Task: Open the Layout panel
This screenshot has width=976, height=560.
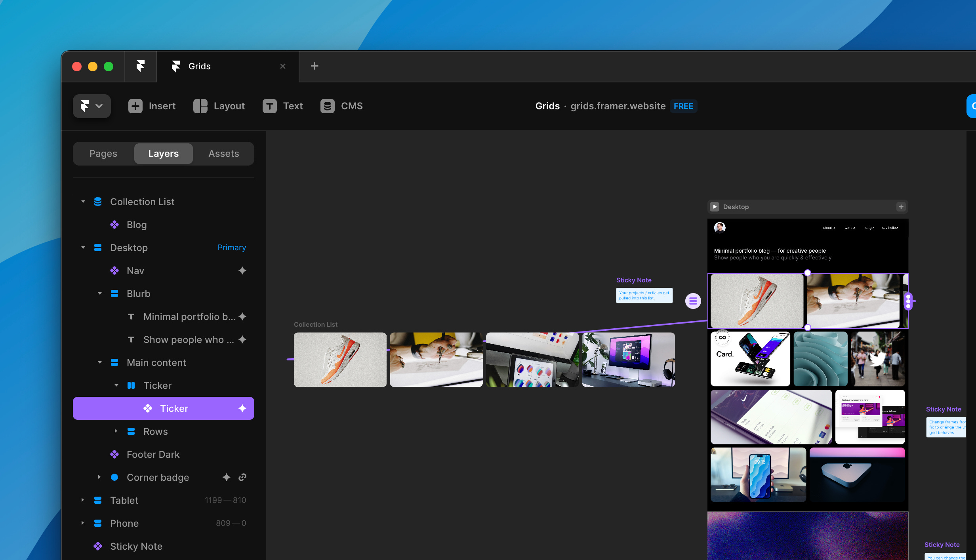Action: click(x=219, y=106)
